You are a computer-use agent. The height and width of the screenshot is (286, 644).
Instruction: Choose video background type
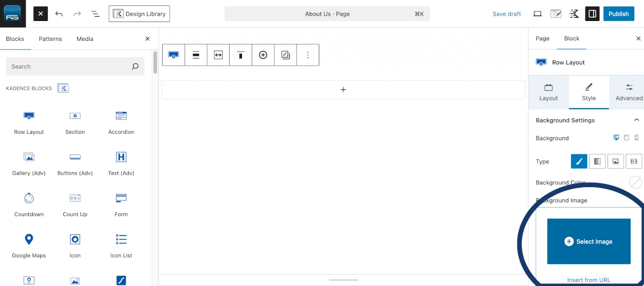(634, 161)
